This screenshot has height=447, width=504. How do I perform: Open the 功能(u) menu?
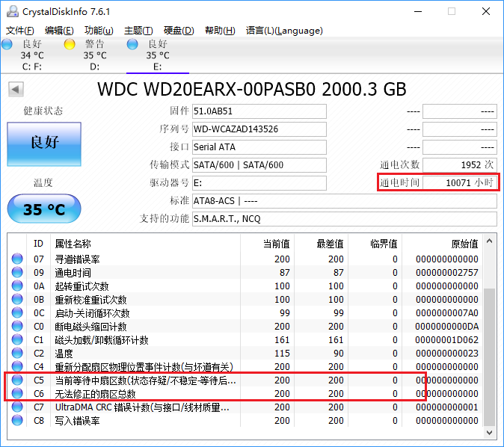tap(99, 31)
